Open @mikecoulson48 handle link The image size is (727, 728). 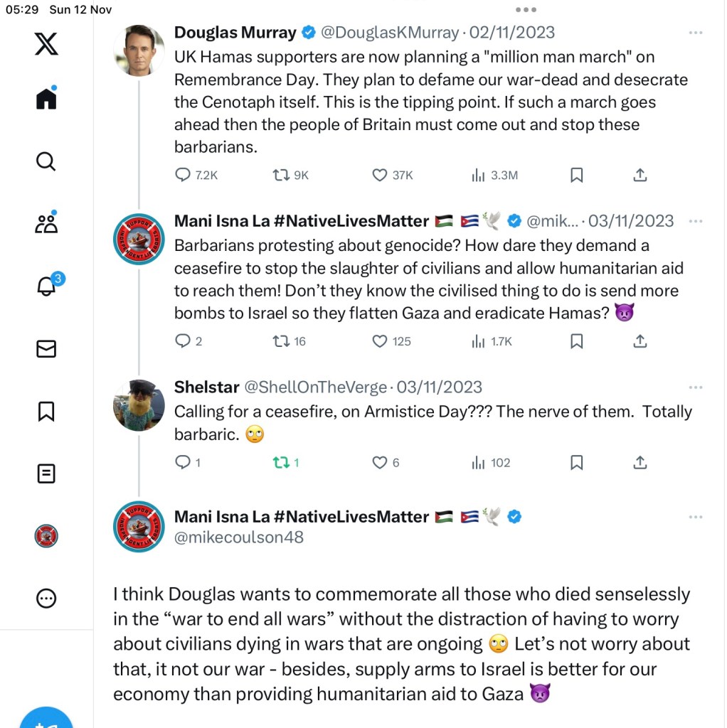239,537
